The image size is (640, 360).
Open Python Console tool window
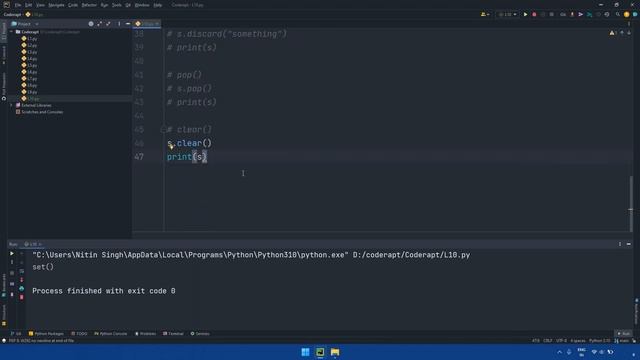point(111,333)
